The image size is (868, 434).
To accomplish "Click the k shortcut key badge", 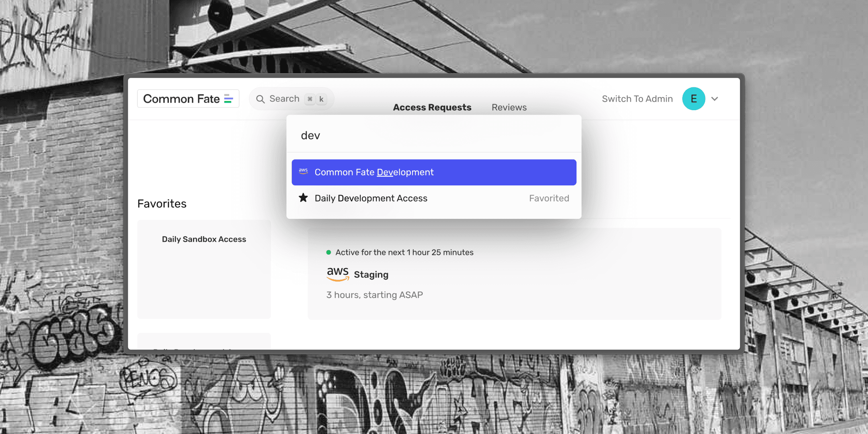I will 321,99.
